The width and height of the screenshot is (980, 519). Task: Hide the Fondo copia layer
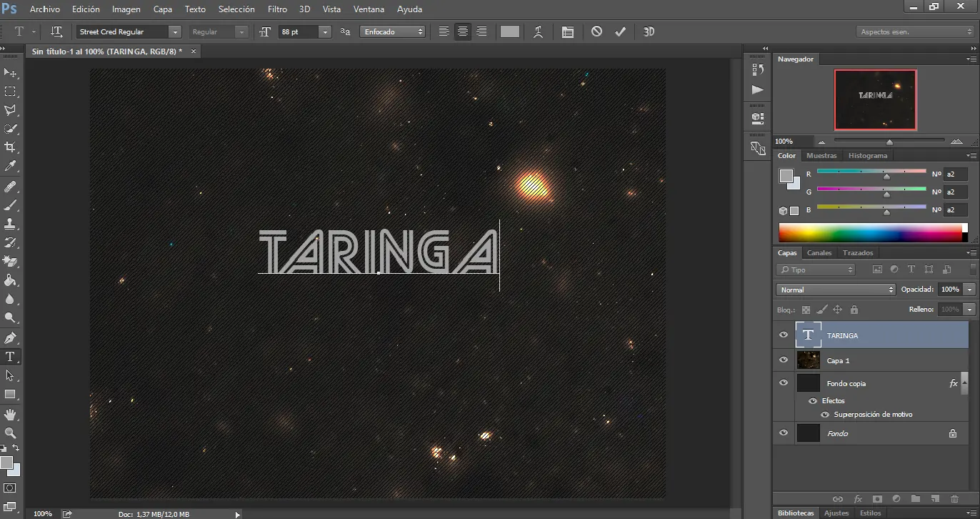pos(784,382)
